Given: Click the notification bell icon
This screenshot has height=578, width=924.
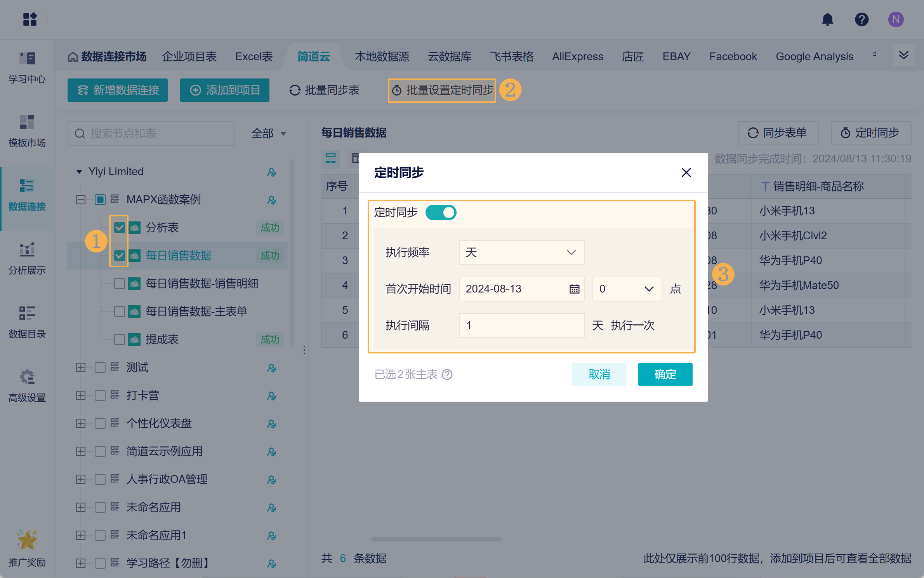Looking at the screenshot, I should [x=827, y=19].
